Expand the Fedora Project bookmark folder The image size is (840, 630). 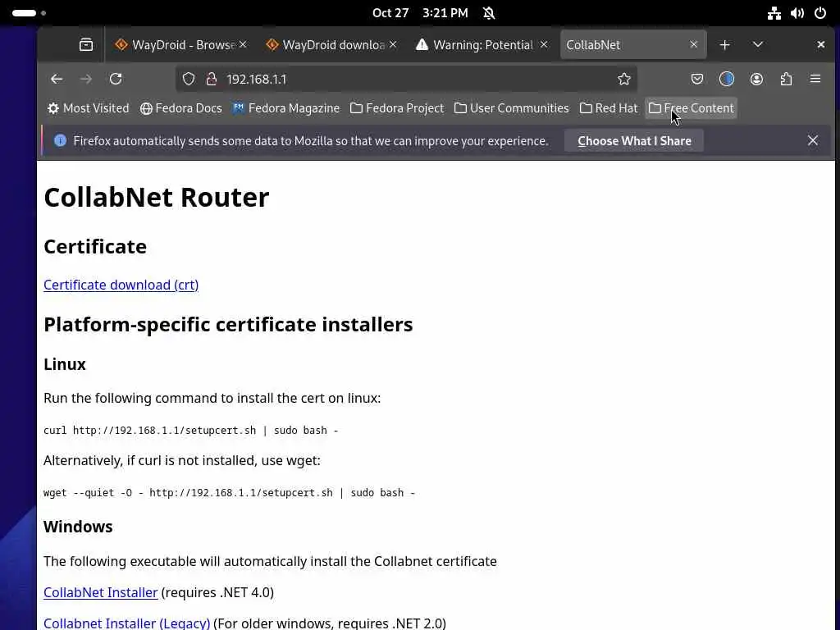point(397,108)
